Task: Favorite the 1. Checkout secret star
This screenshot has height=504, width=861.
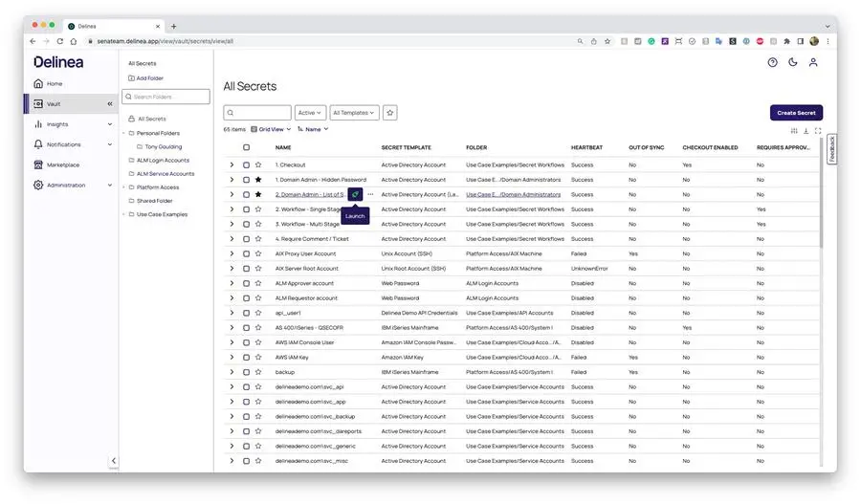Action: click(x=258, y=164)
